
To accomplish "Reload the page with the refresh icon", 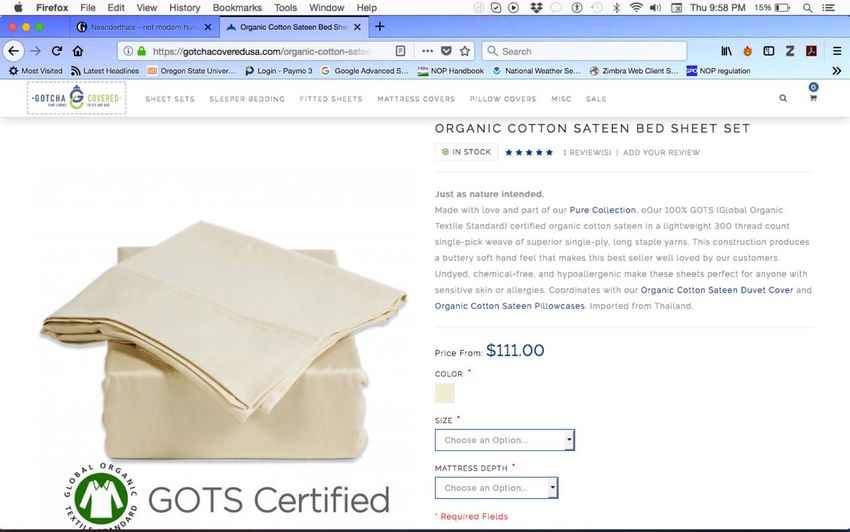I will 56,51.
